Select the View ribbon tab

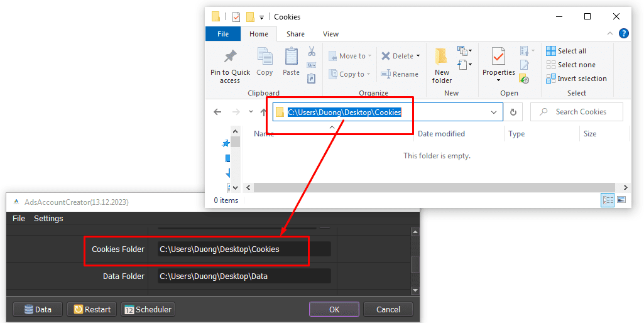330,34
